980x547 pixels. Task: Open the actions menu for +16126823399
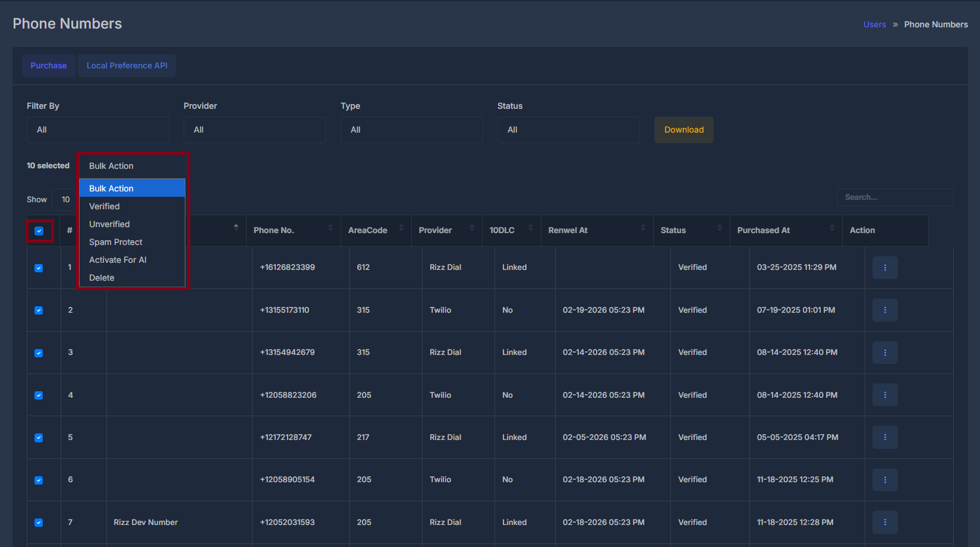[885, 268]
